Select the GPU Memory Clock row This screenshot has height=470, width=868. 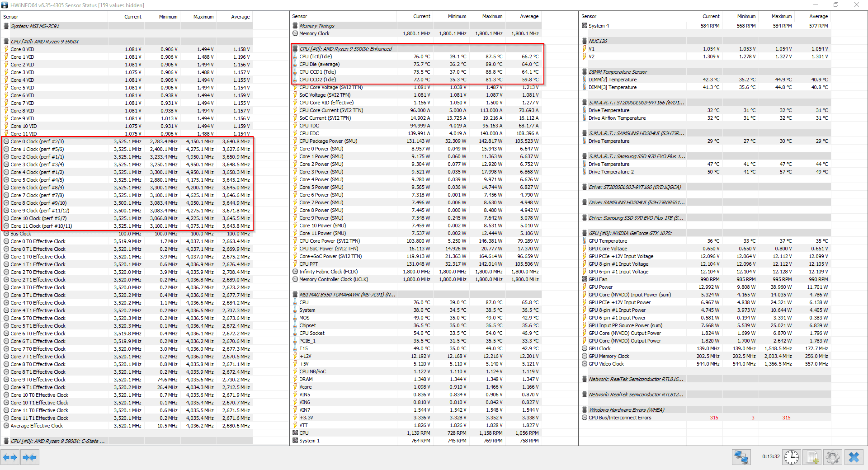click(x=705, y=356)
